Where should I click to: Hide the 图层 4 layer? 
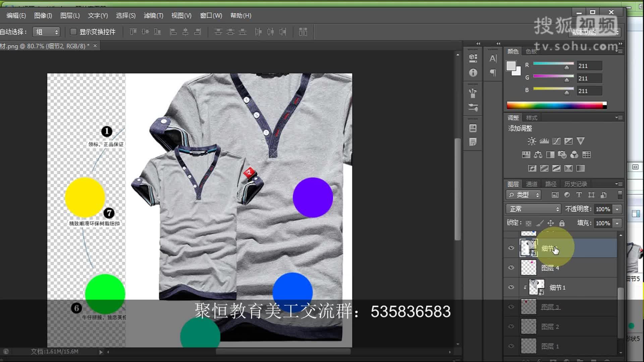511,268
